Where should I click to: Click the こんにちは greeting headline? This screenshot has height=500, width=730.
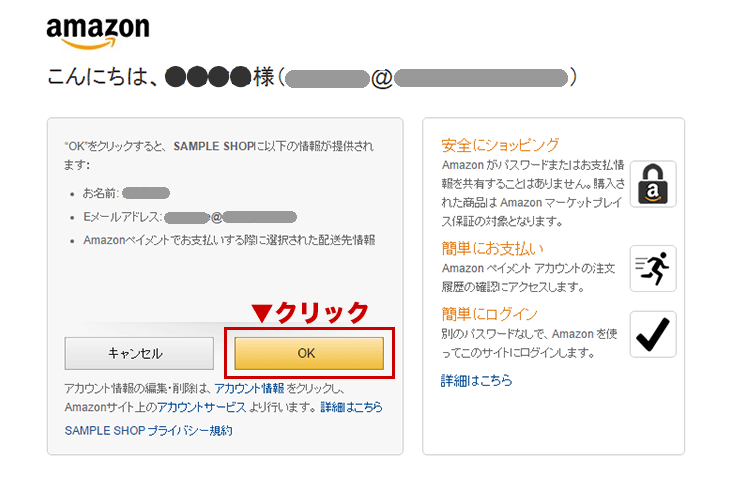312,77
